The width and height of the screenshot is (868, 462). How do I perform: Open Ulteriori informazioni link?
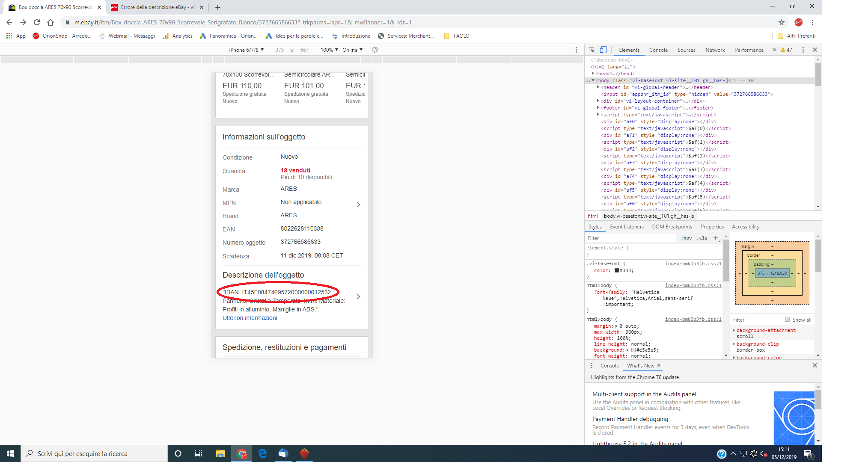pos(250,318)
